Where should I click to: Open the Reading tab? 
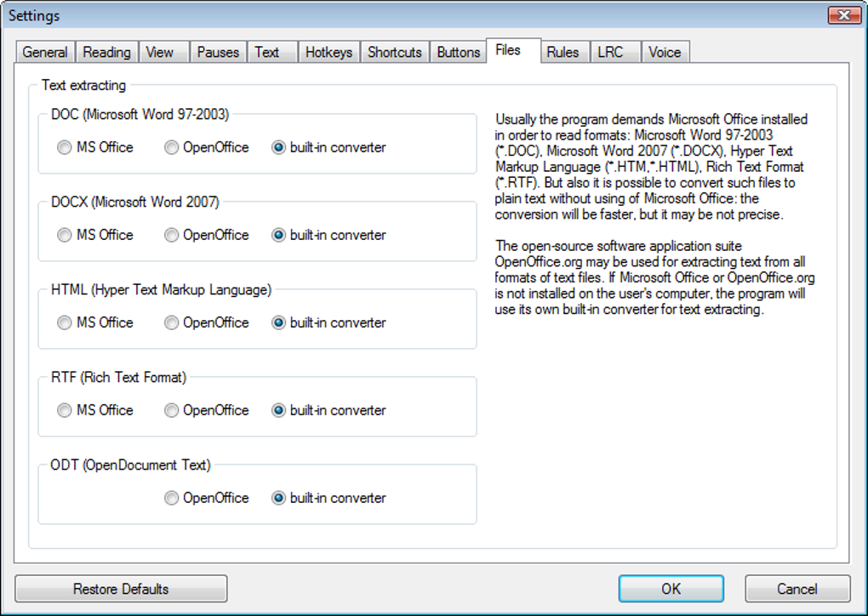point(106,52)
